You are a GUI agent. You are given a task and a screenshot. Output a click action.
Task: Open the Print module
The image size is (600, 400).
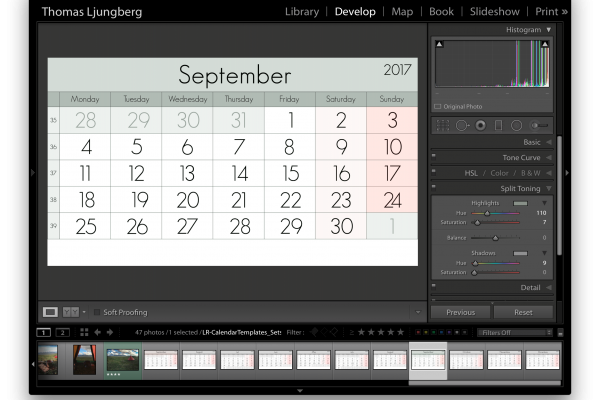click(x=546, y=12)
